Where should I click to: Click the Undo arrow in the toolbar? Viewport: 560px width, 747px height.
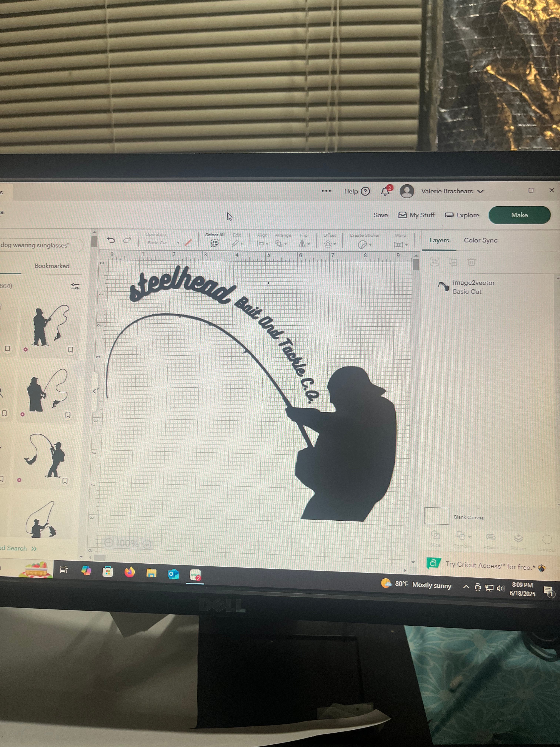111,240
